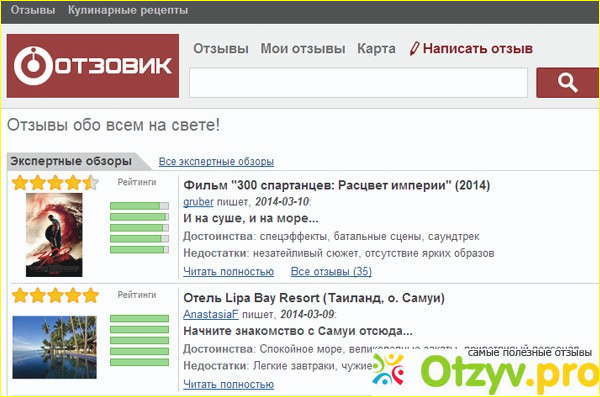Click first green rating bar of film review
The image size is (600, 397).
(139, 206)
